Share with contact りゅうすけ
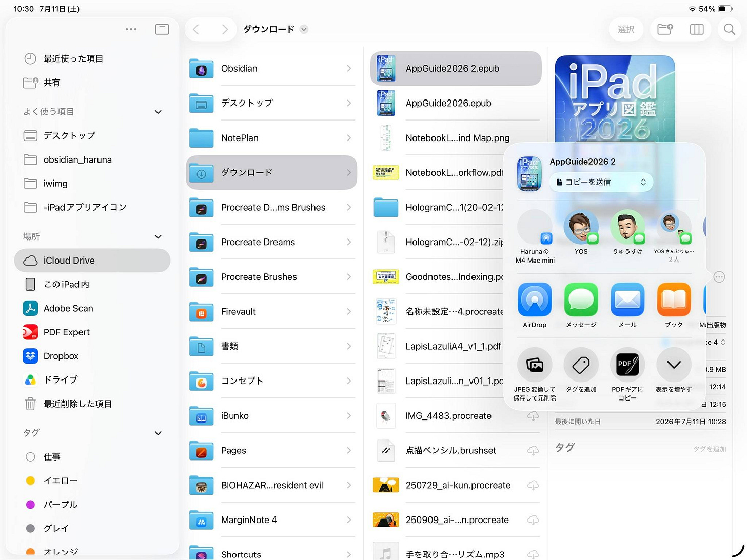The image size is (747, 560). 627,227
